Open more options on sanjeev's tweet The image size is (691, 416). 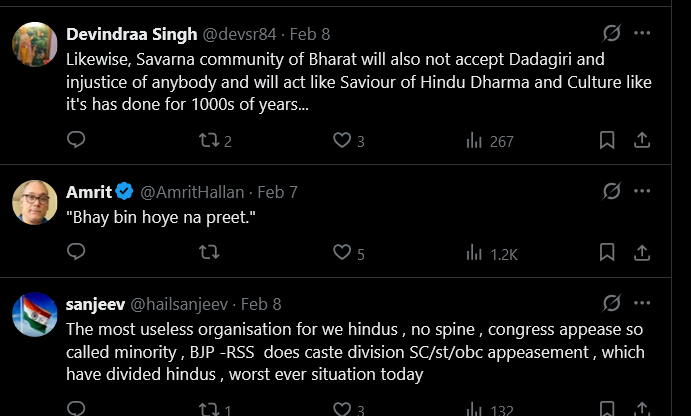point(644,303)
